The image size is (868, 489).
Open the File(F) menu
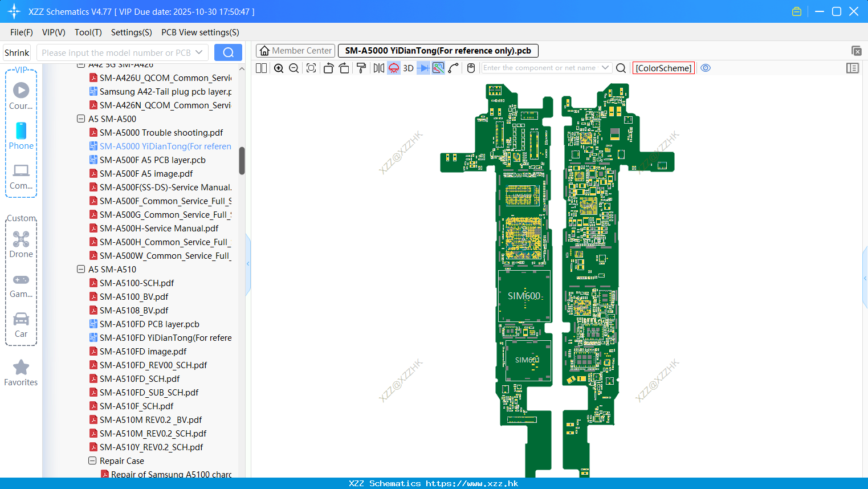coord(22,32)
